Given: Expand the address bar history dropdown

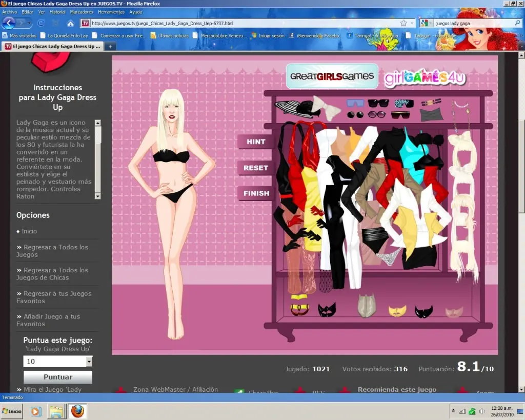Looking at the screenshot, I should pos(412,23).
